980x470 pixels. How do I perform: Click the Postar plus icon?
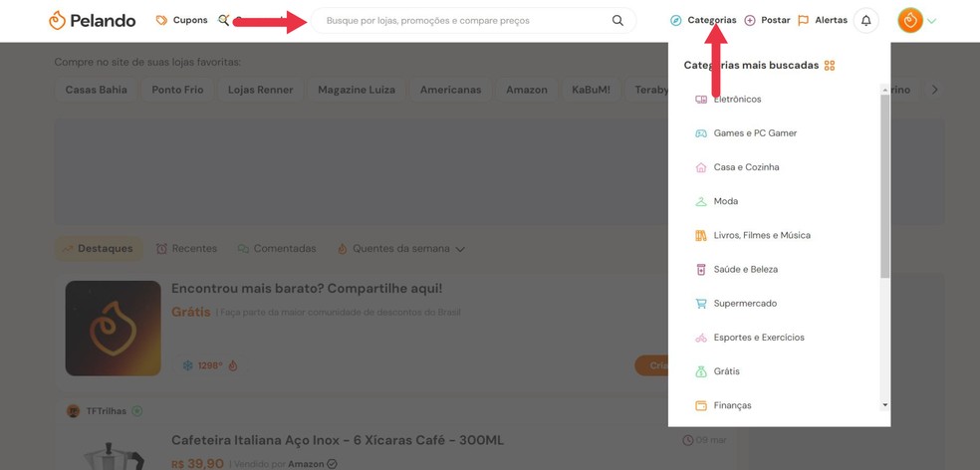point(750,21)
